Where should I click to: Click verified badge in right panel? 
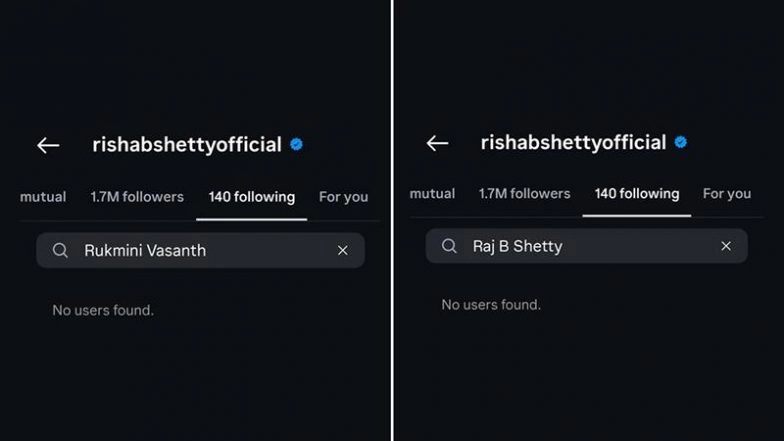click(681, 143)
